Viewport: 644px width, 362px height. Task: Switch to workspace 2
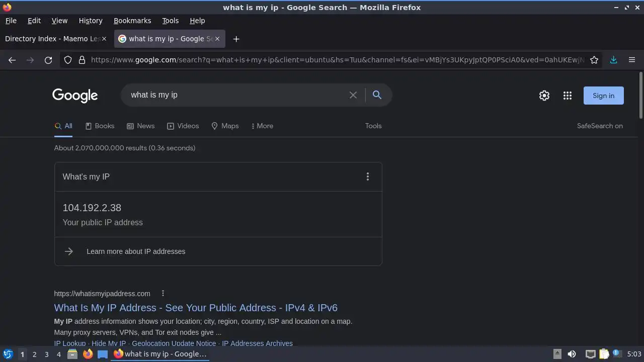[34, 354]
